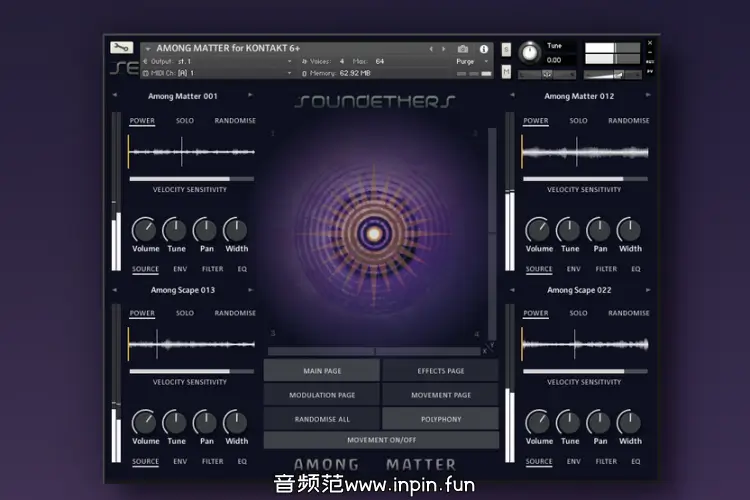This screenshot has width=750, height=500.
Task: Load next sound for Among Matter 001
Action: (x=250, y=95)
